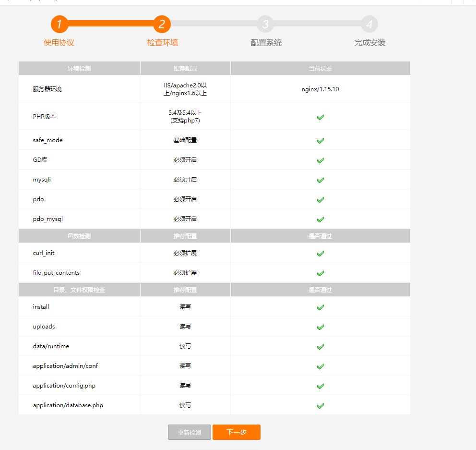The height and width of the screenshot is (450, 476).
Task: Click the 服务器环境 row label
Action: (x=48, y=89)
